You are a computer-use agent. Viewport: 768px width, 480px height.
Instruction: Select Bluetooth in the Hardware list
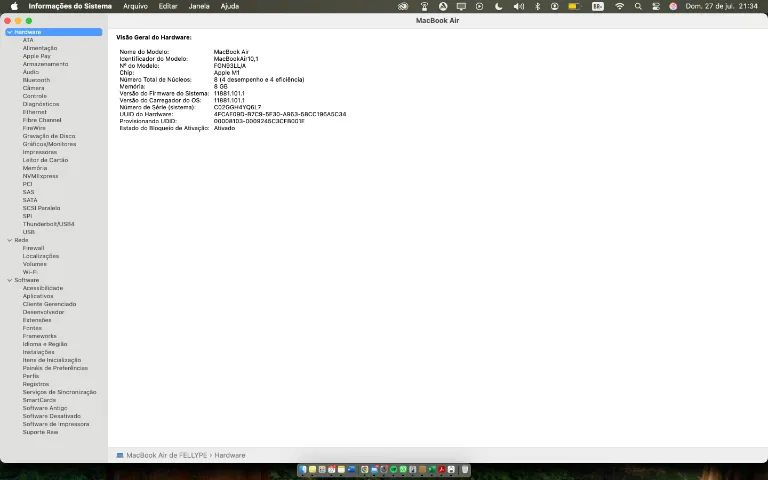coord(36,80)
